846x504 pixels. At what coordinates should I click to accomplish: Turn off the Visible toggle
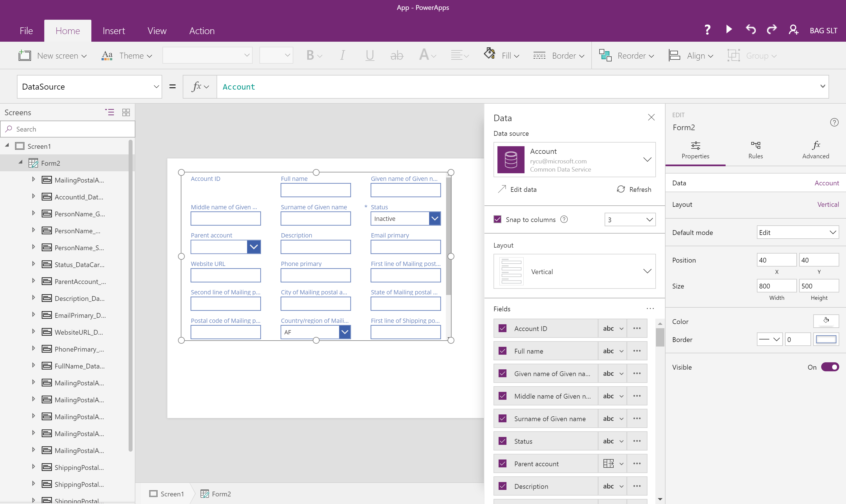(x=830, y=367)
